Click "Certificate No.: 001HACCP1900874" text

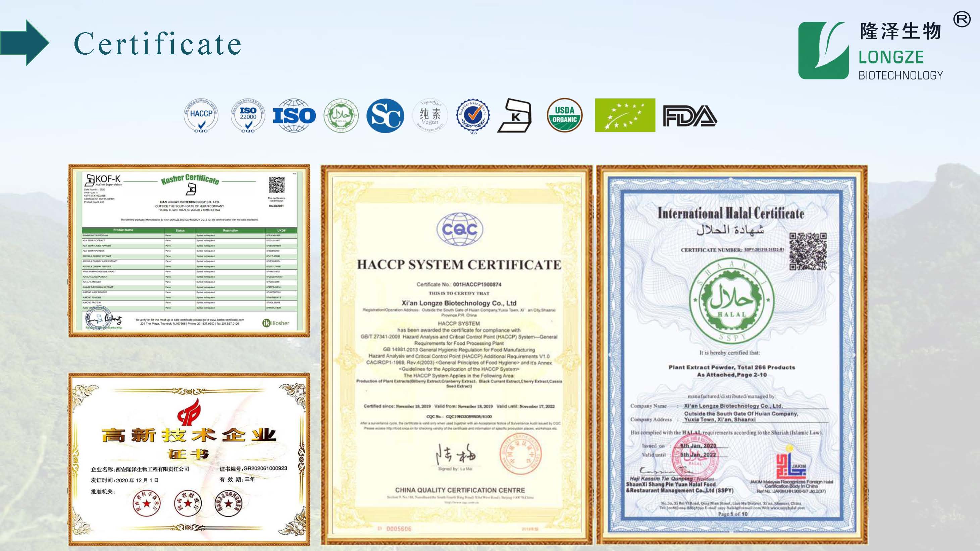[459, 284]
